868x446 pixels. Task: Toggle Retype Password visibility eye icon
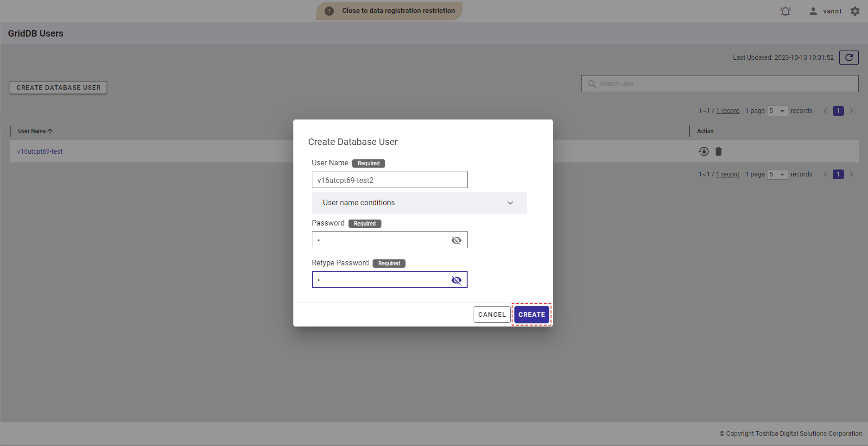coord(456,280)
